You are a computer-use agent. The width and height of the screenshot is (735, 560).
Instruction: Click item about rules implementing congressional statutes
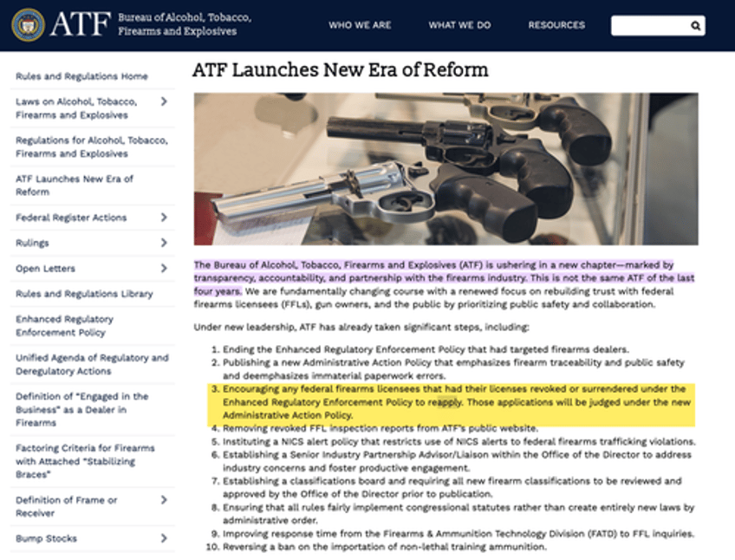tap(459, 513)
